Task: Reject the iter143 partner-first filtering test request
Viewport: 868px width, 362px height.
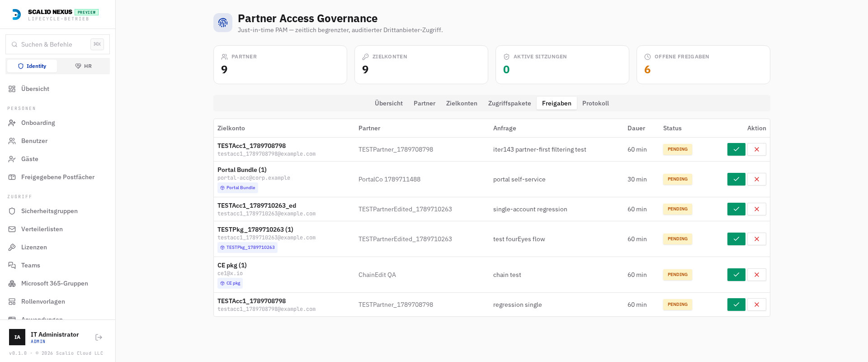Action: pos(756,149)
